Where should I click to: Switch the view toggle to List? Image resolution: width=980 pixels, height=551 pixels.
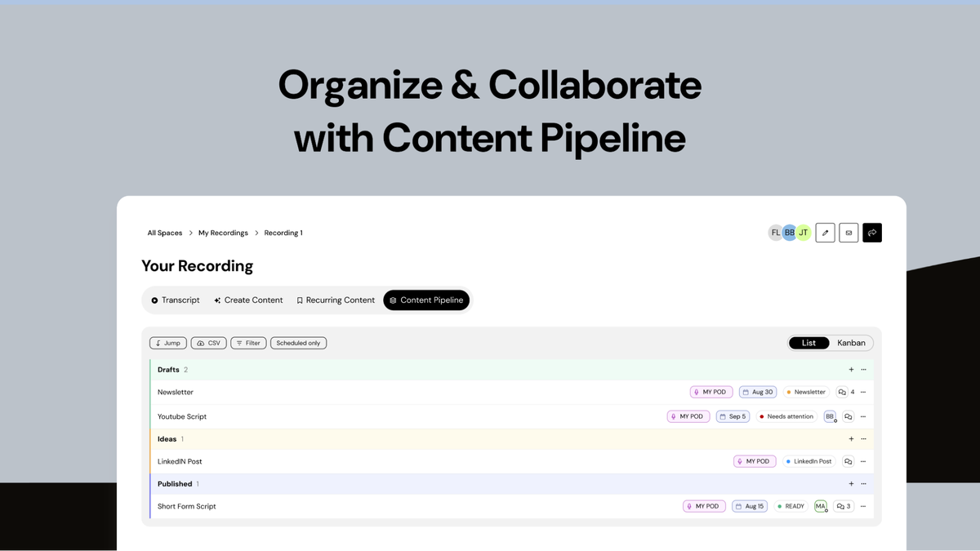808,343
